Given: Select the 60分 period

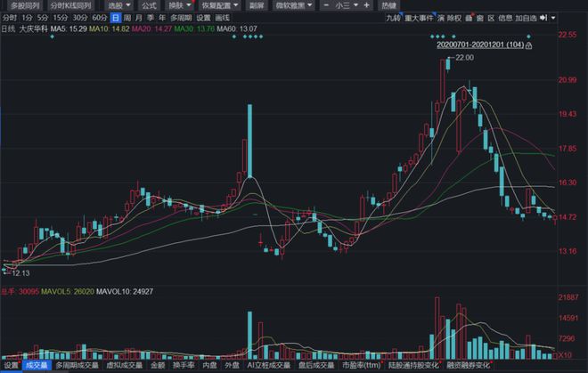Looking at the screenshot, I should [x=100, y=18].
